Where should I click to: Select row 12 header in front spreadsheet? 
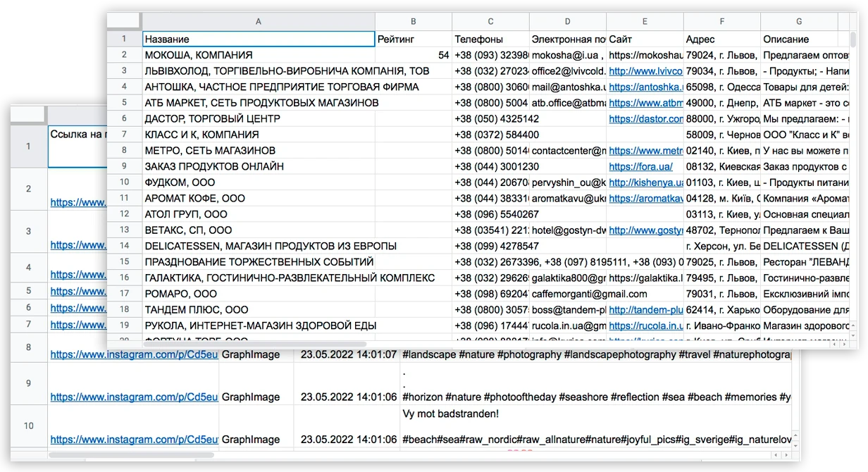click(x=124, y=214)
